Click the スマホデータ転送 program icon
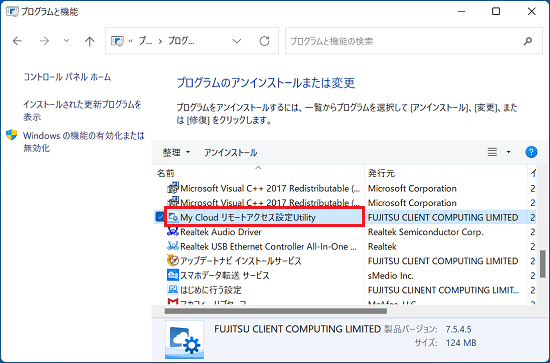The height and width of the screenshot is (363, 550). coord(173,275)
